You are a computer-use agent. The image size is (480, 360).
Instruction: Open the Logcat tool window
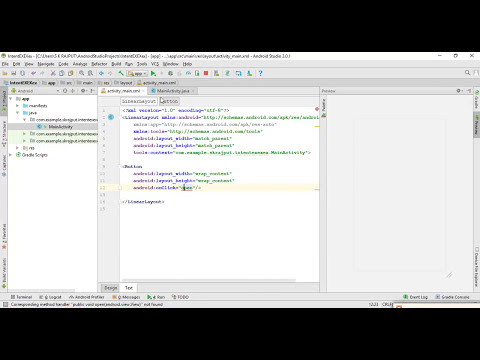(50, 297)
